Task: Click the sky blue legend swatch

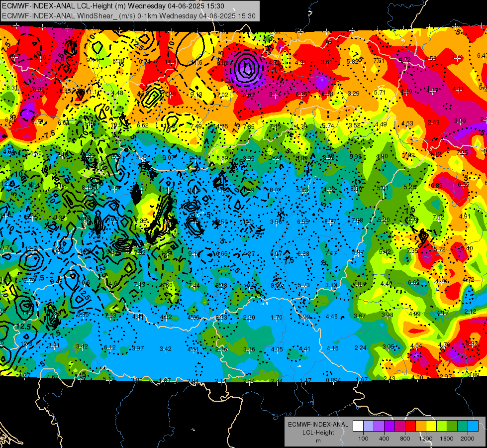Action: (x=473, y=426)
